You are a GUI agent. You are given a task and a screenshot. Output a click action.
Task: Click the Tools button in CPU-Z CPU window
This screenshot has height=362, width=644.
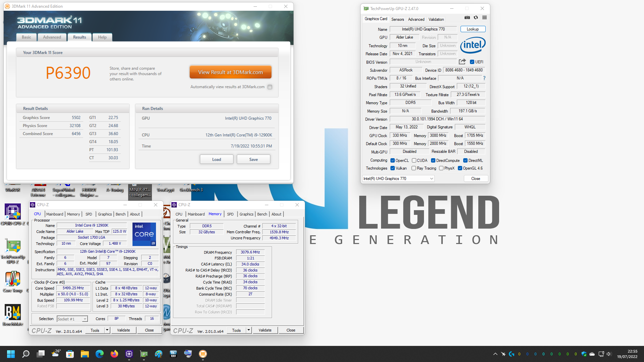[x=95, y=330]
